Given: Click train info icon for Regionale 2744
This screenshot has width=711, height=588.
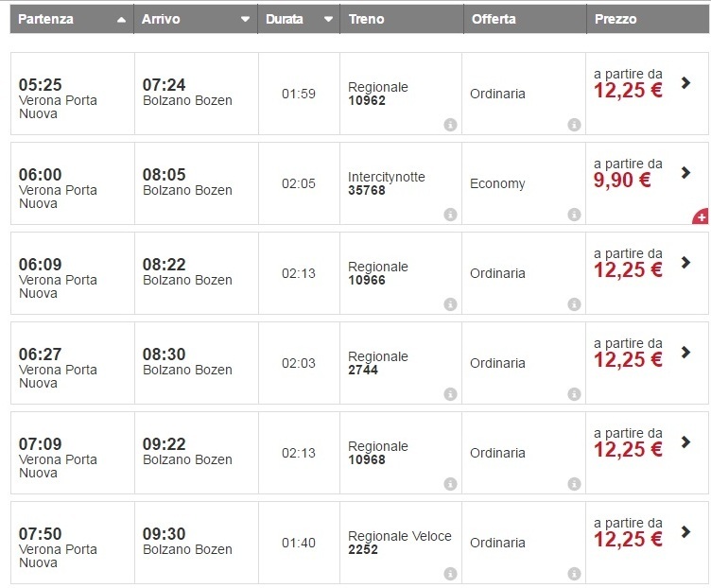Looking at the screenshot, I should 450,394.
